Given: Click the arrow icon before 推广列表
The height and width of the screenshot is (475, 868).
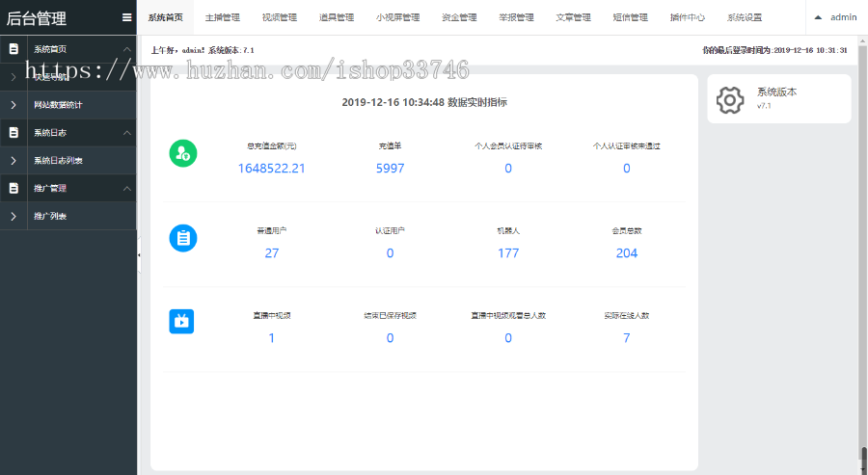Looking at the screenshot, I should (14, 216).
